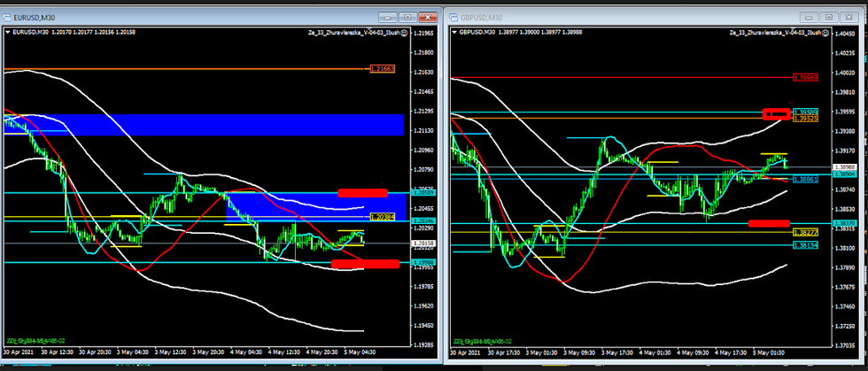This screenshot has height=371, width=868.
Task: Click the EURUSD chart window icon
Action: tap(8, 16)
